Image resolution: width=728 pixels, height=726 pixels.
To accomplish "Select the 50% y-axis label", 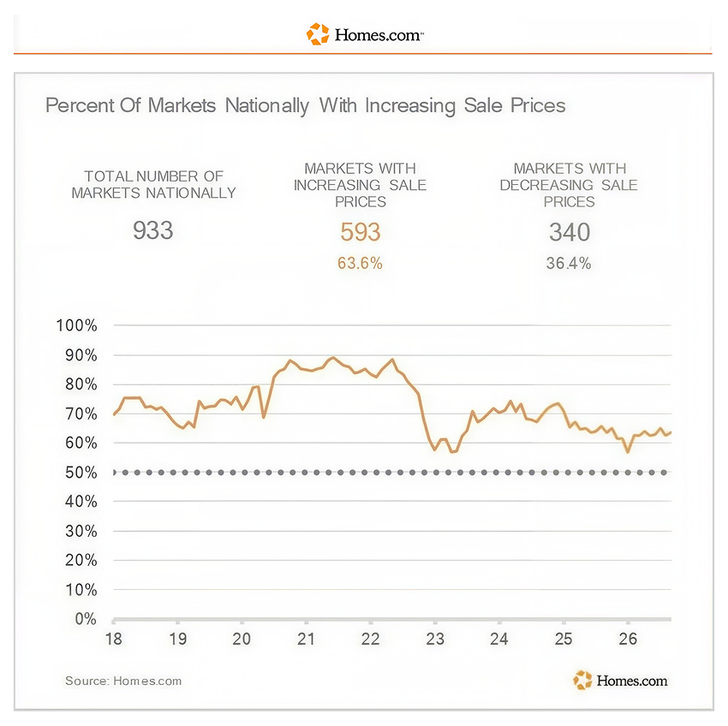I will (x=81, y=473).
